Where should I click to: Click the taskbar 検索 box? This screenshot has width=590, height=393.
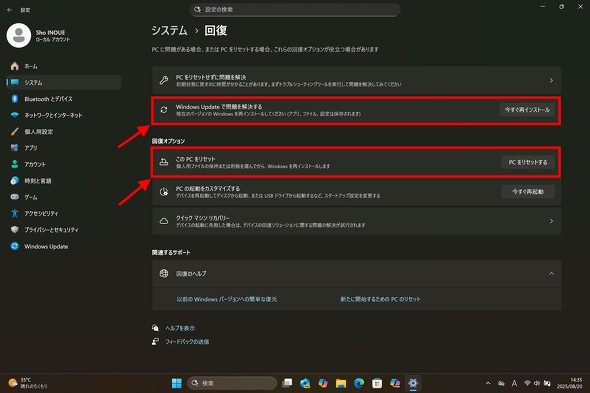[x=232, y=383]
